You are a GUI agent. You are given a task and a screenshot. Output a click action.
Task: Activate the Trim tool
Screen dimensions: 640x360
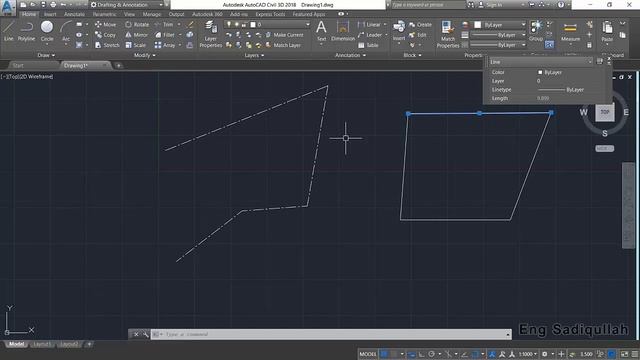pos(164,24)
